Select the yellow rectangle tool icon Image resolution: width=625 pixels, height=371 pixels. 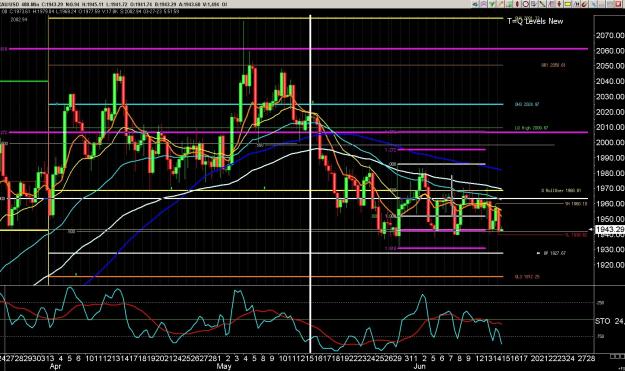click(x=568, y=4)
